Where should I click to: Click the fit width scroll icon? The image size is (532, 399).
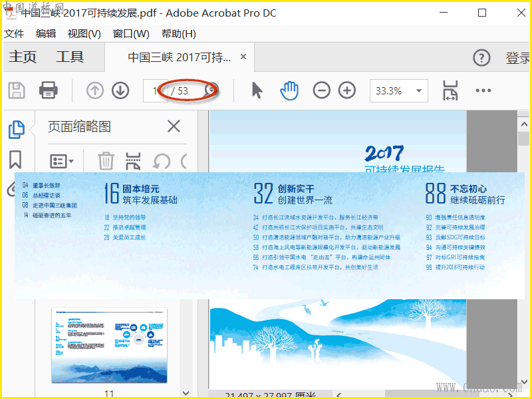[x=450, y=90]
